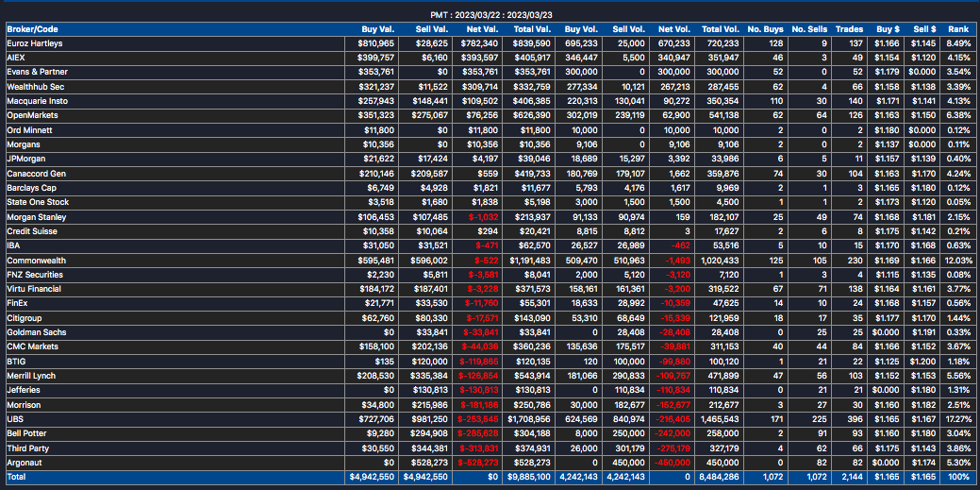Select the Morgan Stanley broker name
Viewport: 980px width, 490px height.
pyautogui.click(x=36, y=216)
